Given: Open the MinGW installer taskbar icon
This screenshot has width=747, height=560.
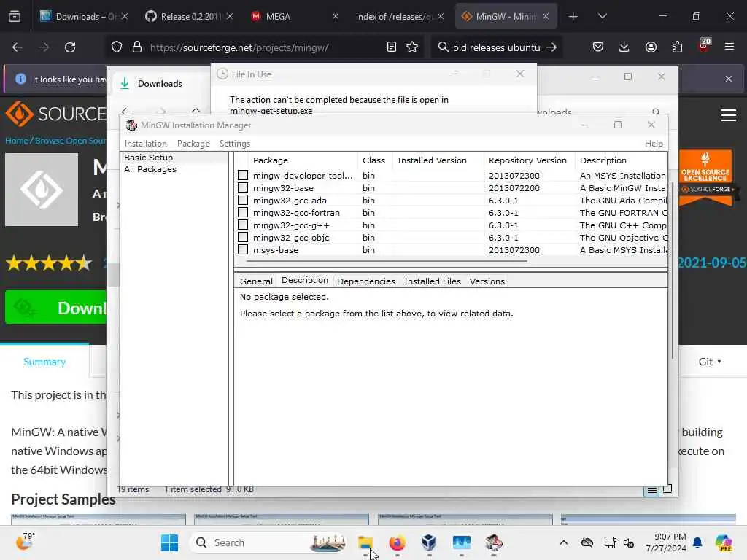Looking at the screenshot, I should [494, 542].
